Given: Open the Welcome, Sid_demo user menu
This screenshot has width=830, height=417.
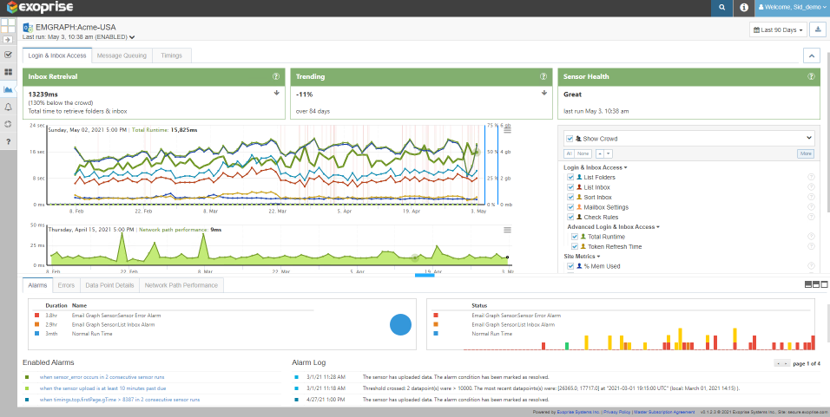Looking at the screenshot, I should (792, 8).
